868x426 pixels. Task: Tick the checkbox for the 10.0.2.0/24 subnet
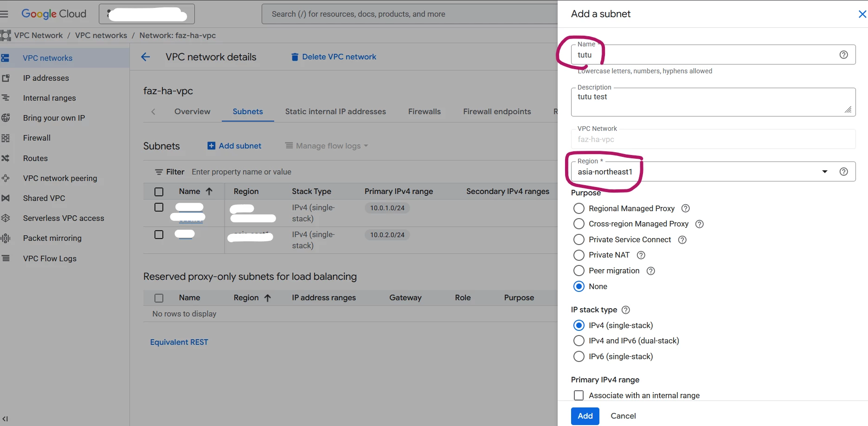(159, 235)
